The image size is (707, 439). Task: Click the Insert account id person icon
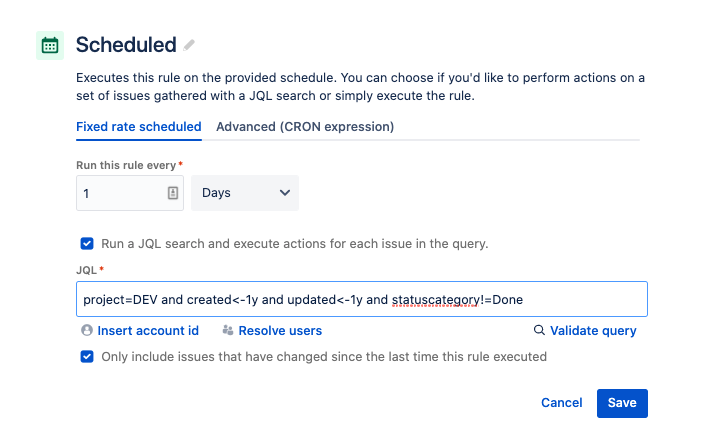tap(87, 331)
